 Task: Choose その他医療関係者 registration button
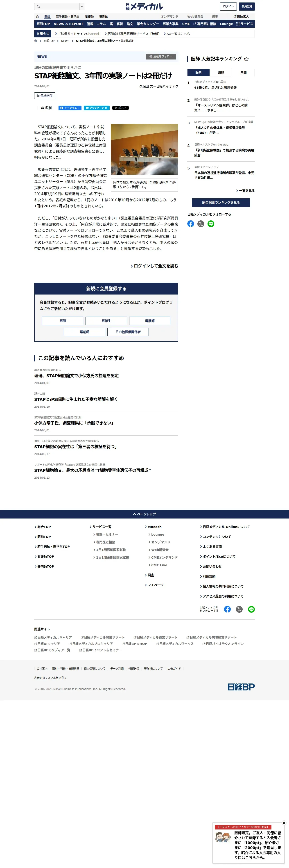pyautogui.click(x=128, y=332)
